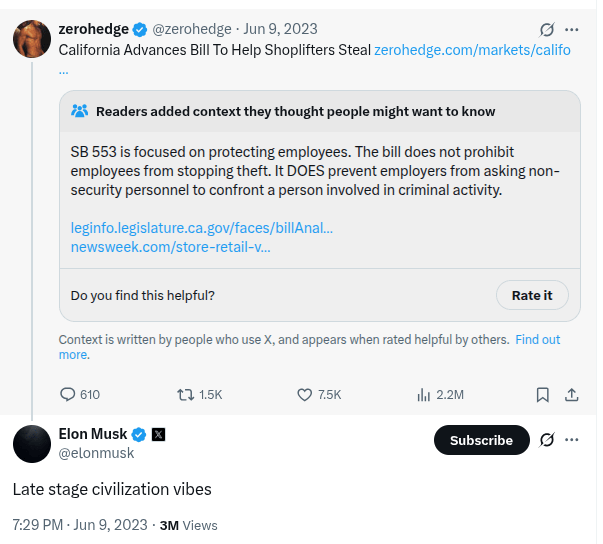This screenshot has height=544, width=603.
Task: Open the more options menu on Elon Musk's post
Action: click(572, 440)
